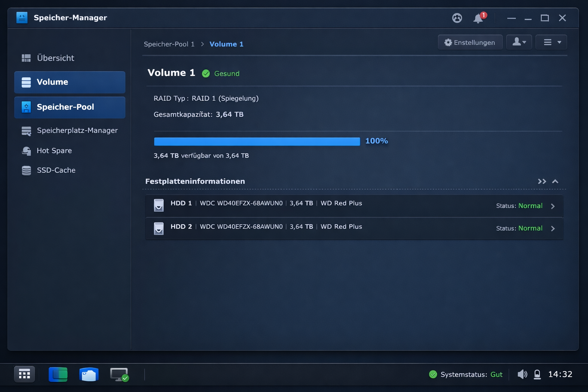Viewport: 588px width, 392px height.
Task: Open the blue package icon in taskbar
Action: (x=58, y=374)
